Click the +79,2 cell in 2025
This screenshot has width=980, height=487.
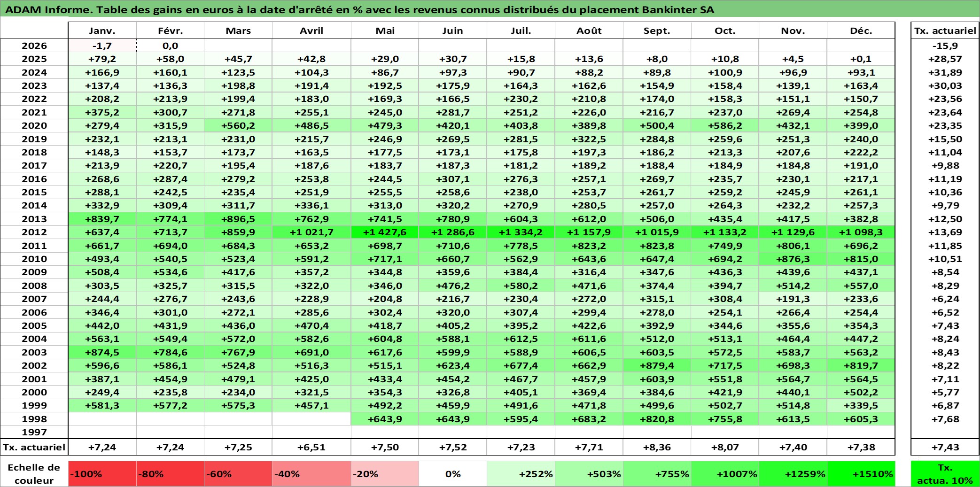[102, 59]
